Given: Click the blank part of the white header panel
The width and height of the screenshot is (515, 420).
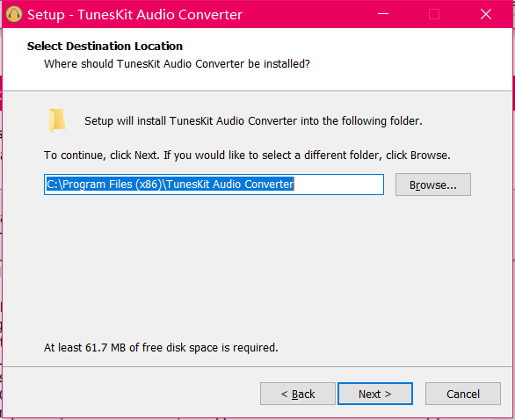Looking at the screenshot, I should [x=410, y=59].
